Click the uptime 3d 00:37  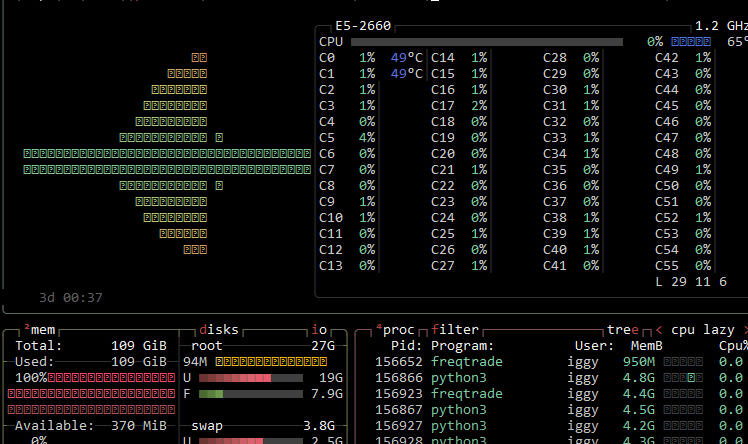[71, 298]
